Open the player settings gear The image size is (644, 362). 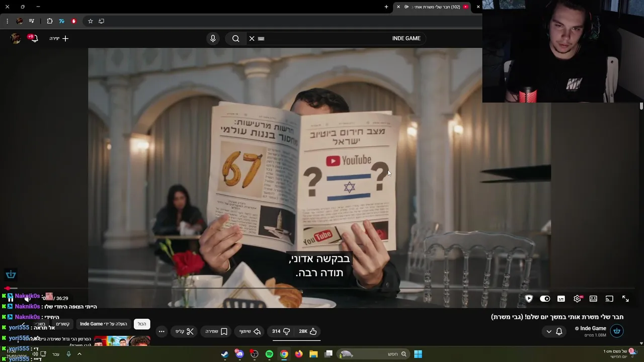(577, 299)
